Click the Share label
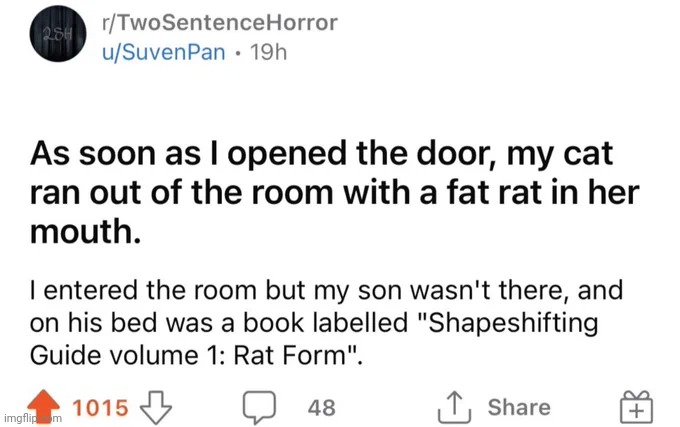The image size is (680, 427). pyautogui.click(x=519, y=407)
